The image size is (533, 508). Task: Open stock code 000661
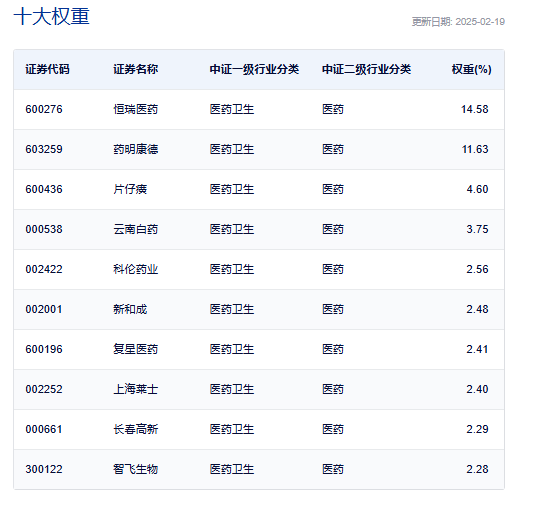44,429
